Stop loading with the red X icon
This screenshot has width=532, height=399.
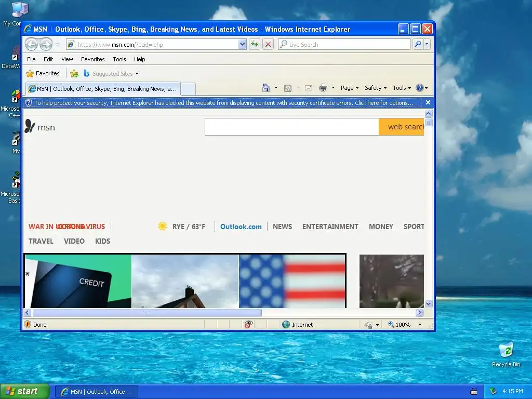coord(268,44)
